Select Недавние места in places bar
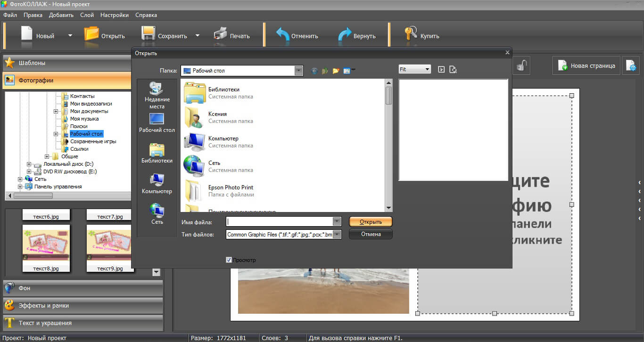 pyautogui.click(x=157, y=95)
